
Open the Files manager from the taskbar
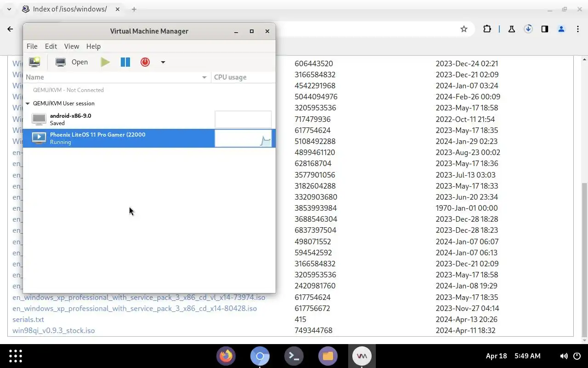point(328,356)
